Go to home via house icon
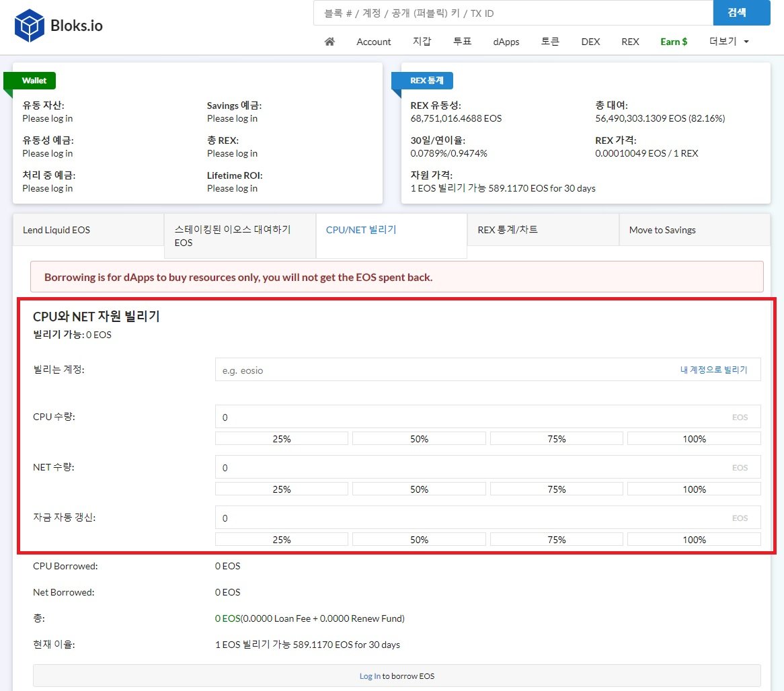The height and width of the screenshot is (691, 784). 329,42
